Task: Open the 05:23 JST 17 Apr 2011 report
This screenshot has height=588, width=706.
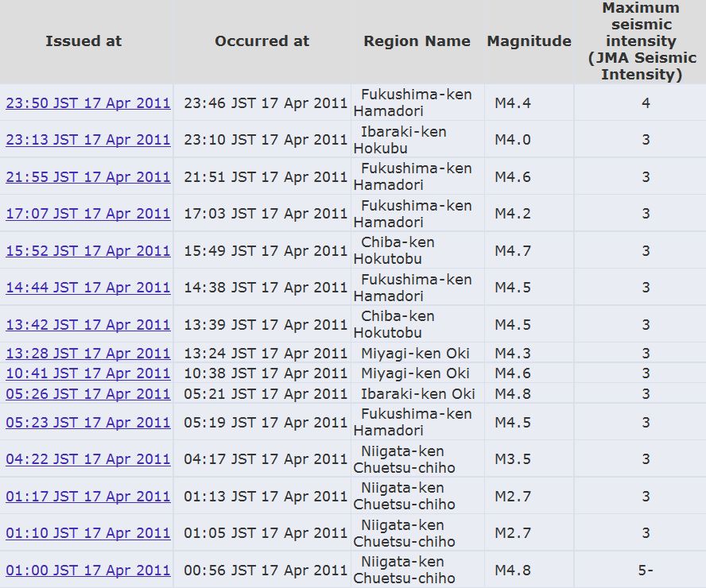Action: coord(87,423)
